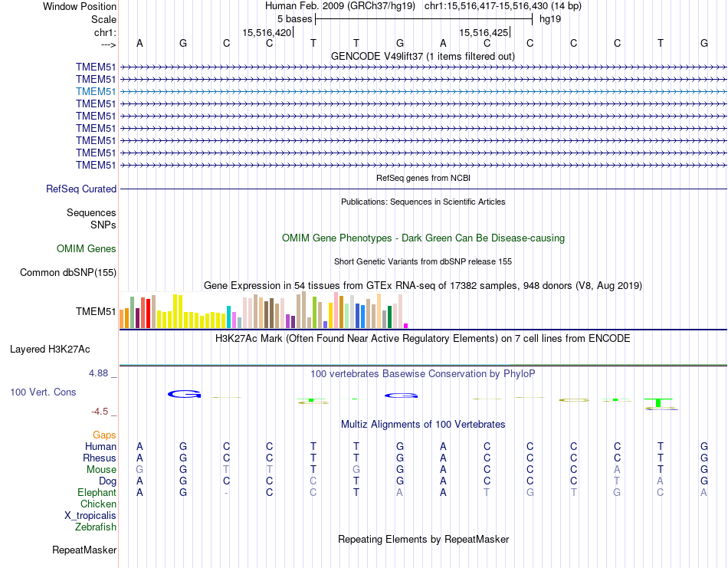Click the 100 Vert. Cons label
This screenshot has height=568, width=728.
pyautogui.click(x=43, y=392)
